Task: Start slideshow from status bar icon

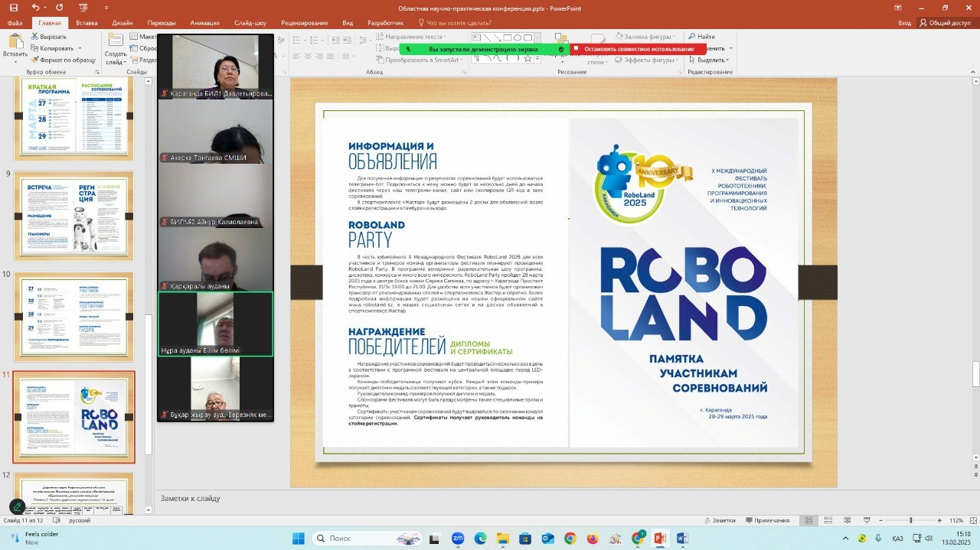Action: coord(865,520)
